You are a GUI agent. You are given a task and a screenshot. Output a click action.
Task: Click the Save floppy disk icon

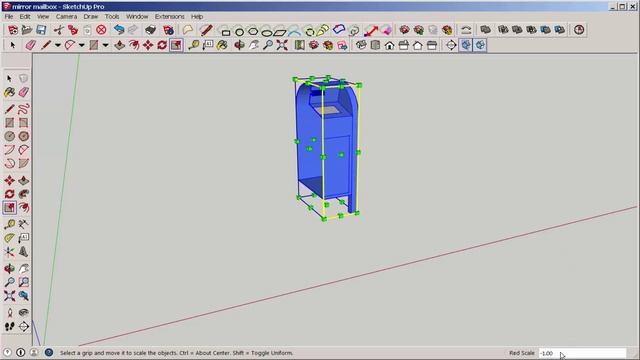pyautogui.click(x=41, y=30)
